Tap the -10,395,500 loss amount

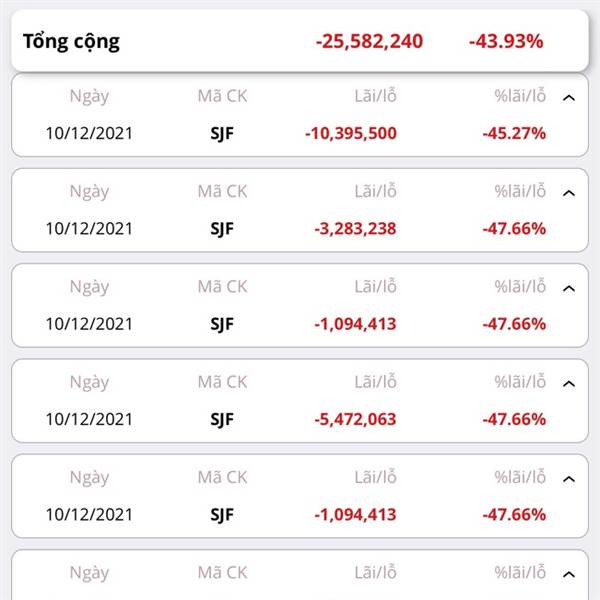pyautogui.click(x=351, y=134)
